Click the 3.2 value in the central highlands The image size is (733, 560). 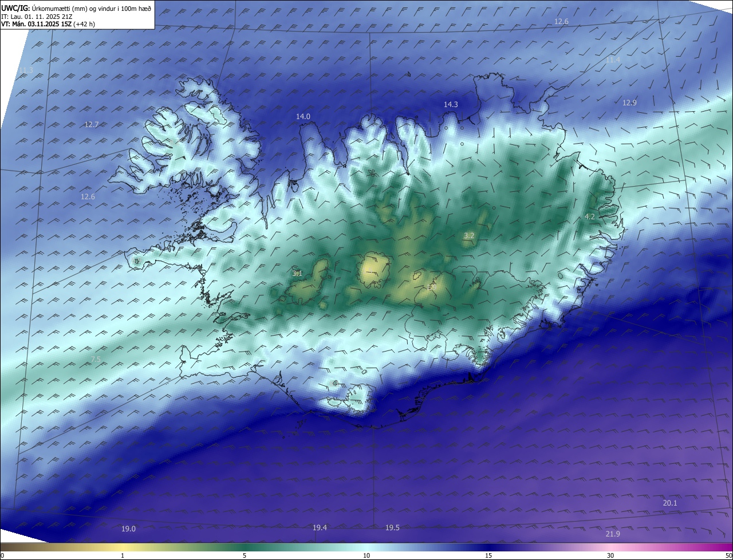coord(469,235)
